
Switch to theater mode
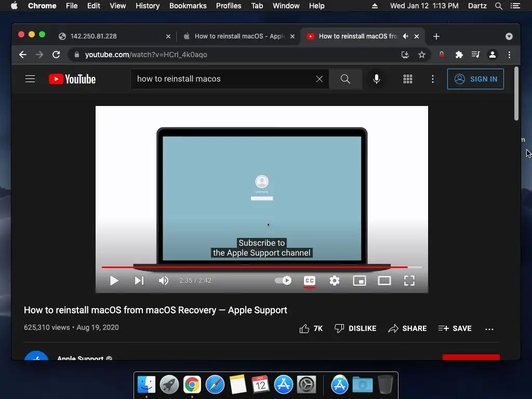pyautogui.click(x=384, y=281)
